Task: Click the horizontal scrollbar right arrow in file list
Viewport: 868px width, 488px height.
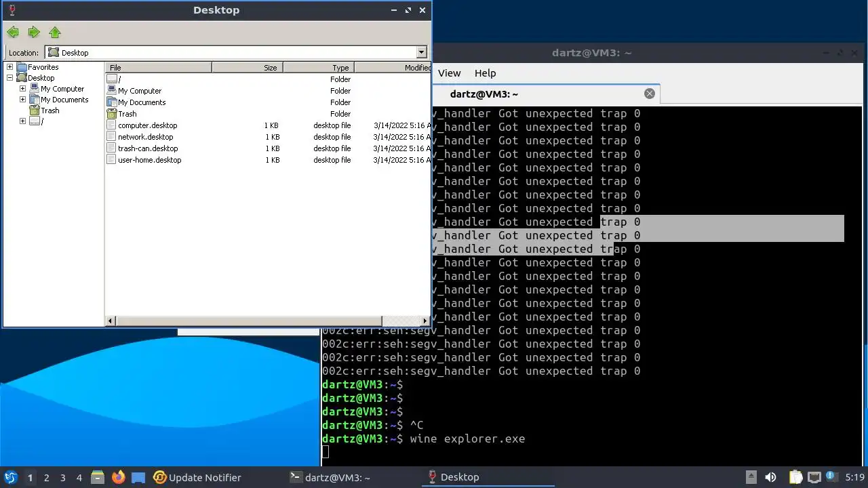Action: pos(425,321)
